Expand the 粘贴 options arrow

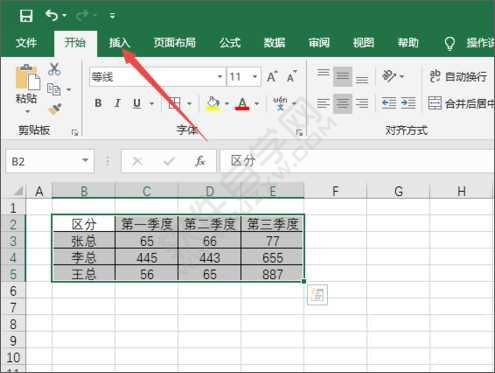coord(27,111)
